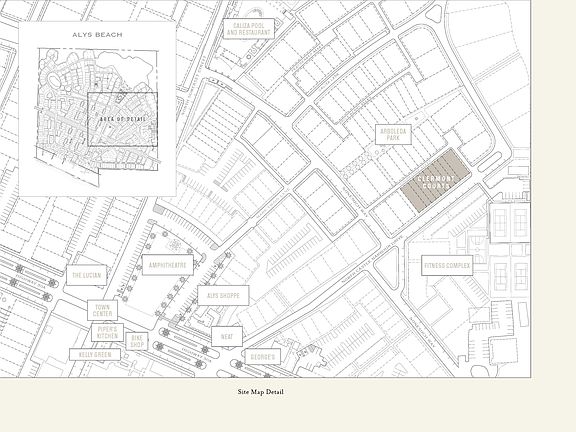576x432 pixels.
Task: Click the Piper's Kitchen label
Action: 107,332
